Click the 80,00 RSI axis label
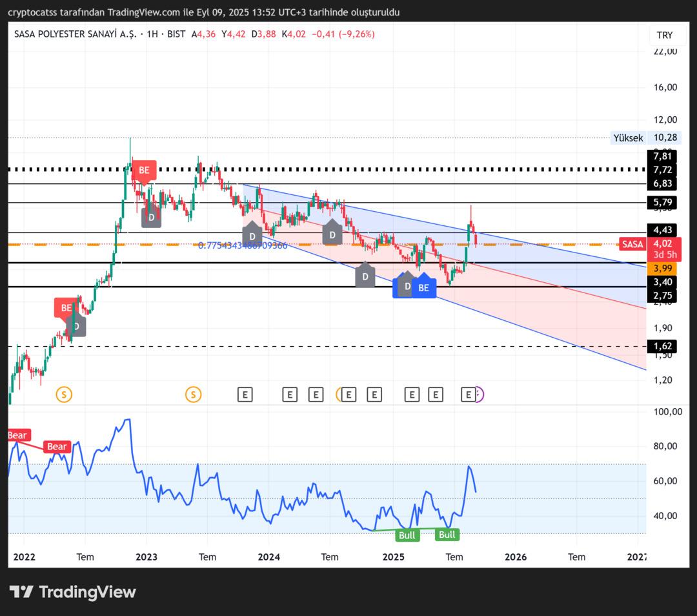Screen dimensions: 697x616 point(665,446)
